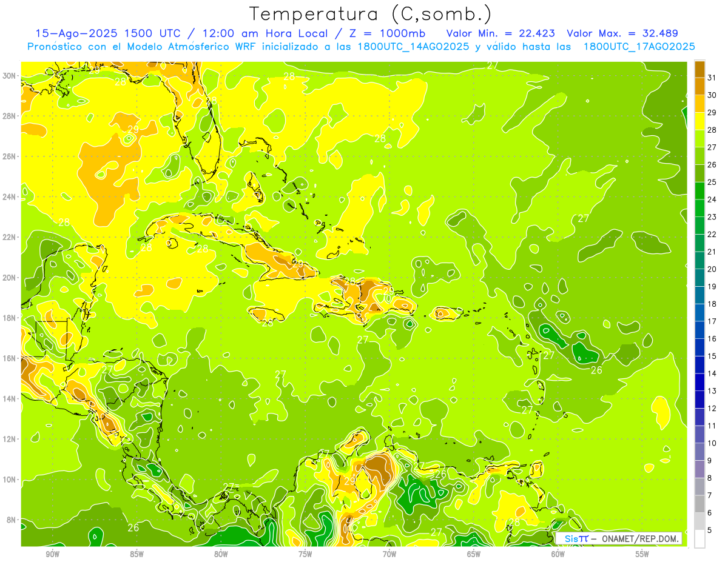The height and width of the screenshot is (562, 728).
Task: Click 'Valor Max. = 32.489' text
Action: click(622, 33)
